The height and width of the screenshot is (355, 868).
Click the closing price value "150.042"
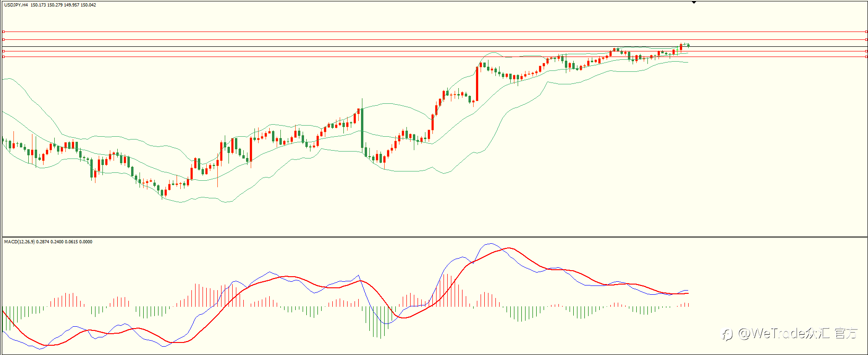tap(89, 5)
